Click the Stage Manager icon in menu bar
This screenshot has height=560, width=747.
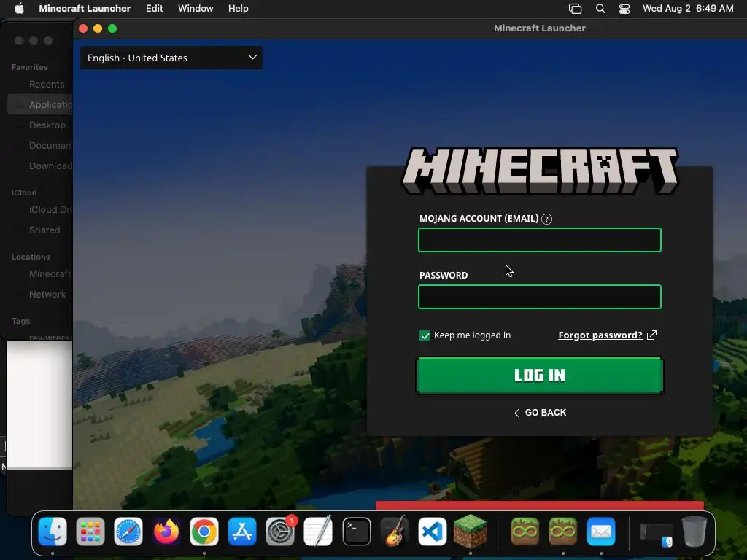[x=575, y=9]
